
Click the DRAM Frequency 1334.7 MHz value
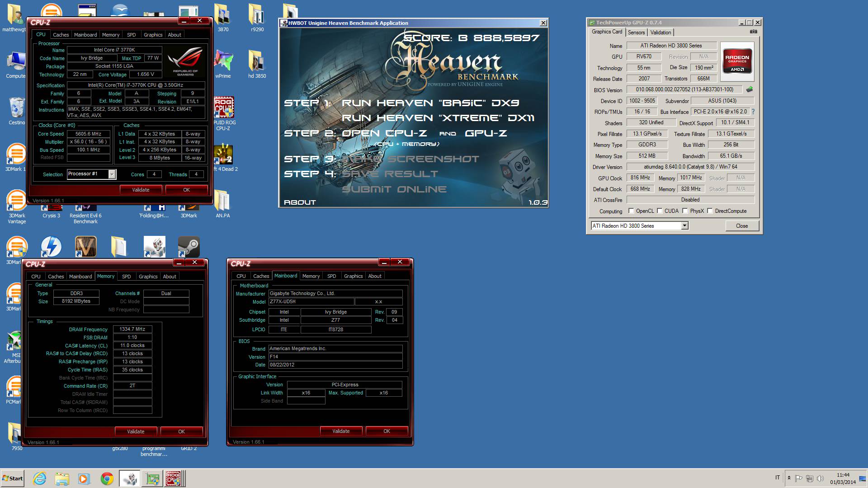click(x=132, y=329)
